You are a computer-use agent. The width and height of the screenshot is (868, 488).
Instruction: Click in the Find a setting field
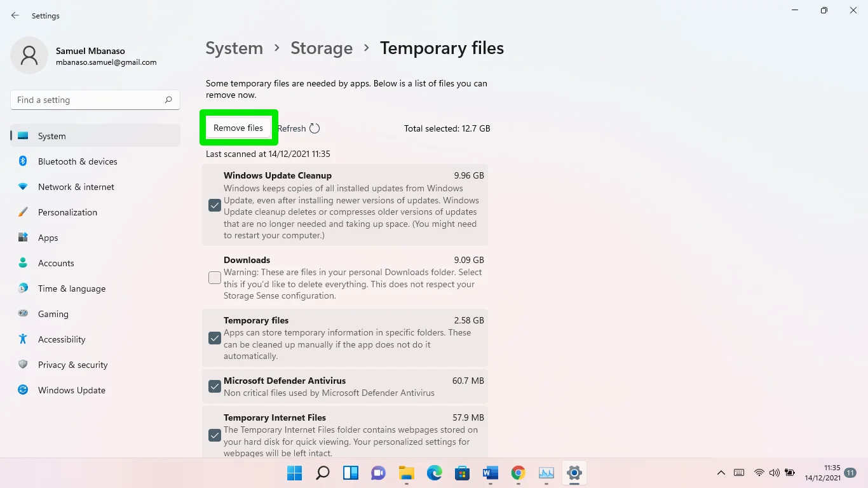tap(95, 100)
